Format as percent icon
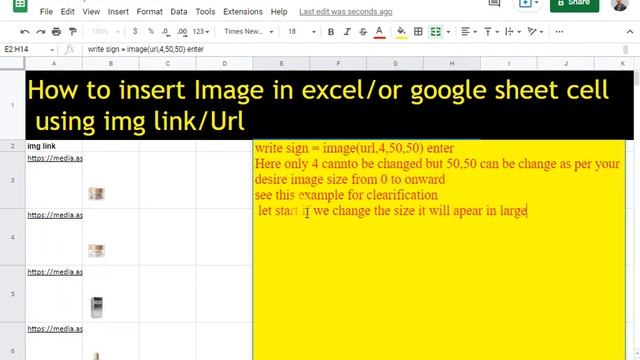The image size is (640, 360). (151, 31)
